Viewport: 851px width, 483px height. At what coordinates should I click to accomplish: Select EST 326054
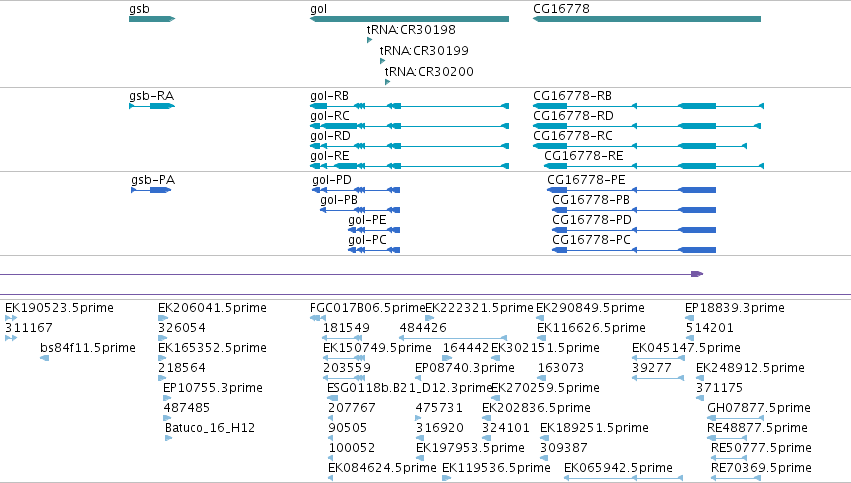pyautogui.click(x=162, y=338)
